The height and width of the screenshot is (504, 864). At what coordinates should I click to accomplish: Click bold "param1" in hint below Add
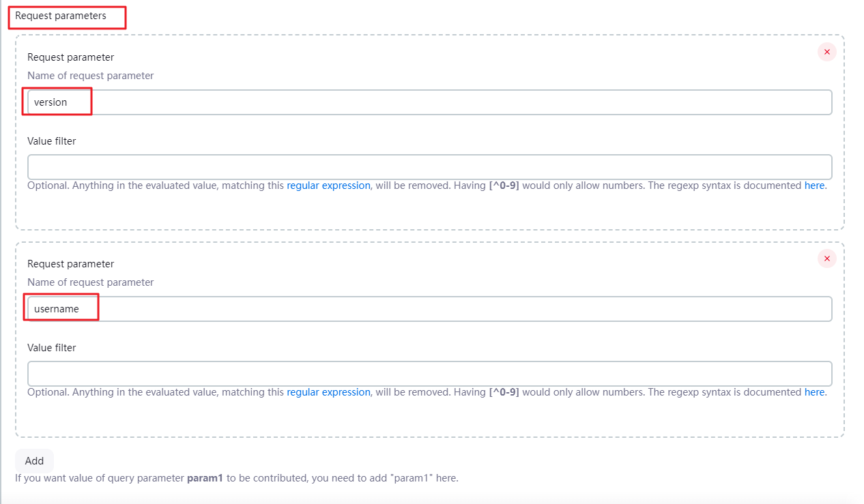pos(205,478)
